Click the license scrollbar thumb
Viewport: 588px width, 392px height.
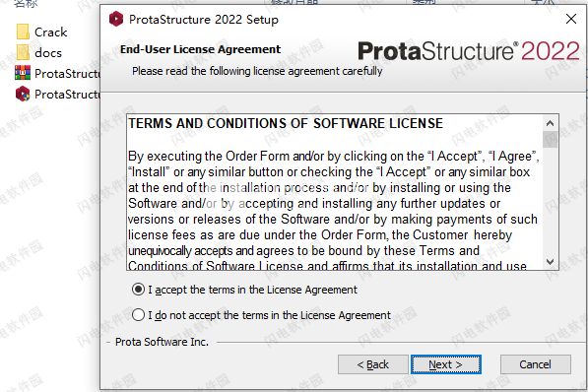coord(551,139)
